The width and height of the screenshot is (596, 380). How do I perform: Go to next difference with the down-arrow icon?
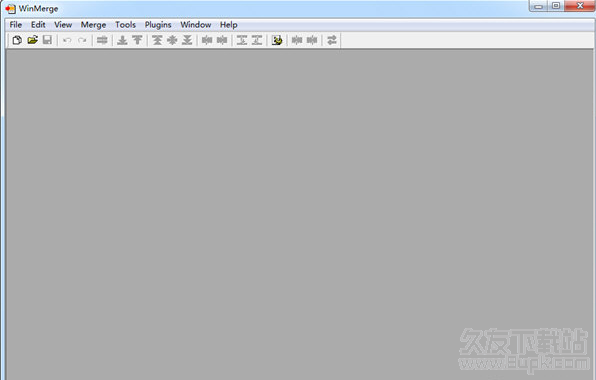(x=122, y=40)
